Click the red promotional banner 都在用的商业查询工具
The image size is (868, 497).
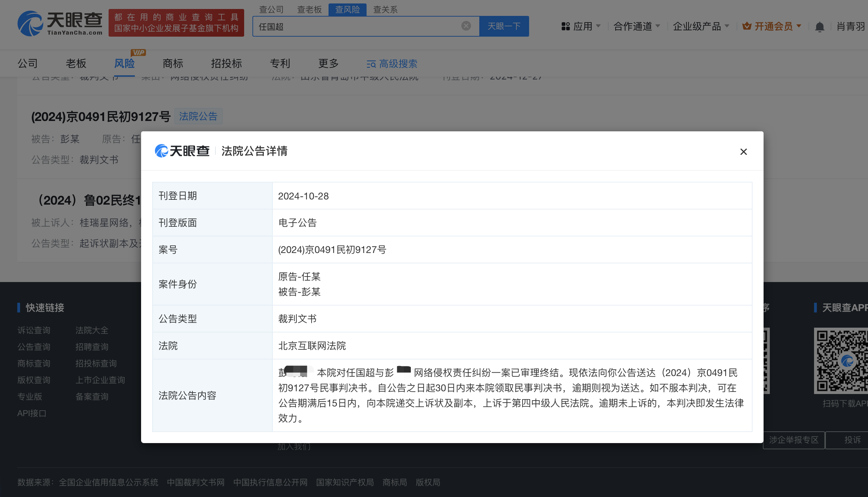[x=176, y=23]
